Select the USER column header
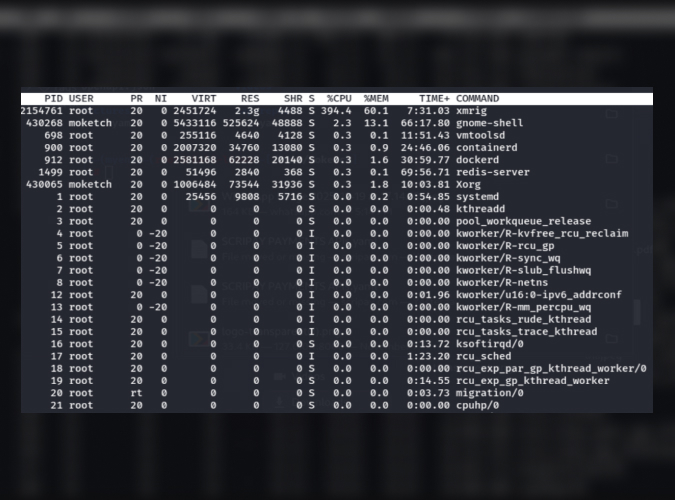The width and height of the screenshot is (675, 500). point(81,99)
